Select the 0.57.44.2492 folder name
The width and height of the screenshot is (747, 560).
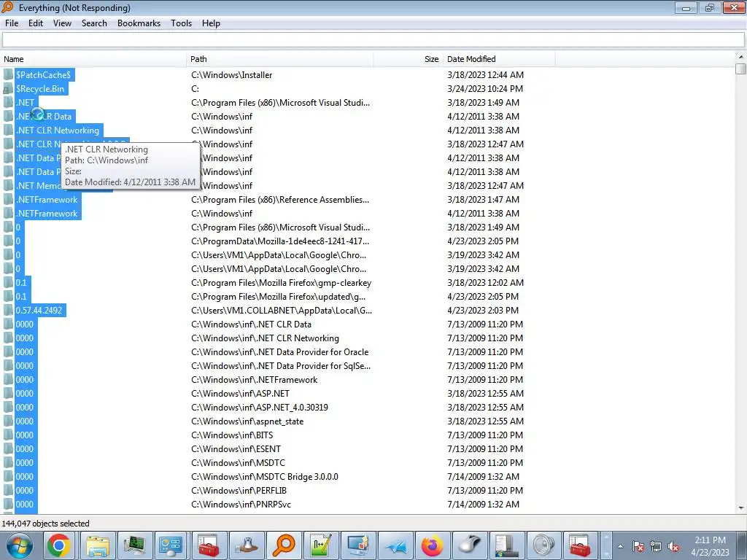(x=39, y=311)
